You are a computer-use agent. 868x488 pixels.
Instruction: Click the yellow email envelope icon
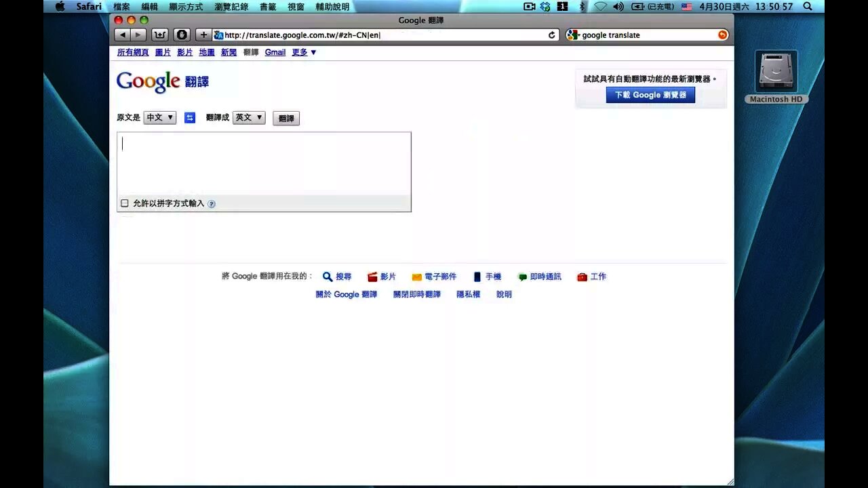click(x=417, y=277)
